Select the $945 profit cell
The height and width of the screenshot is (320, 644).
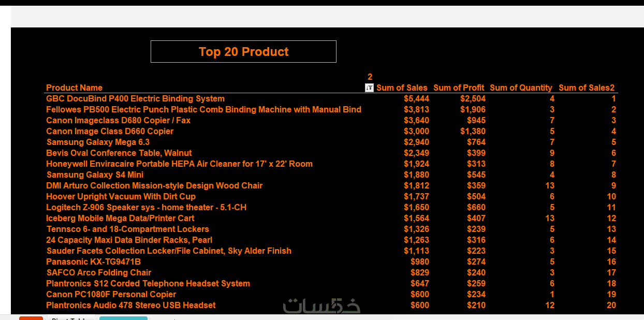pos(476,121)
